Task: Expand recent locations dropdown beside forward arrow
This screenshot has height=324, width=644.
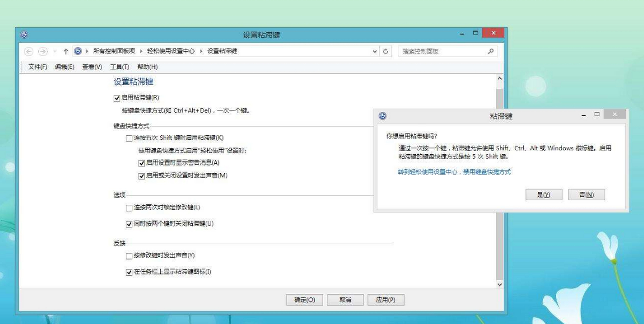Action: 55,52
